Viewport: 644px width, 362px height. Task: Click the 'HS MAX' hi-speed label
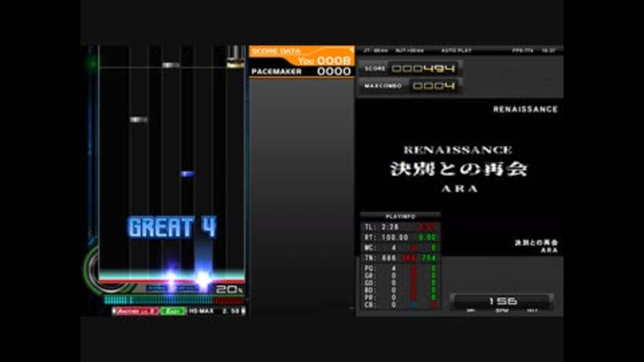[x=201, y=311]
